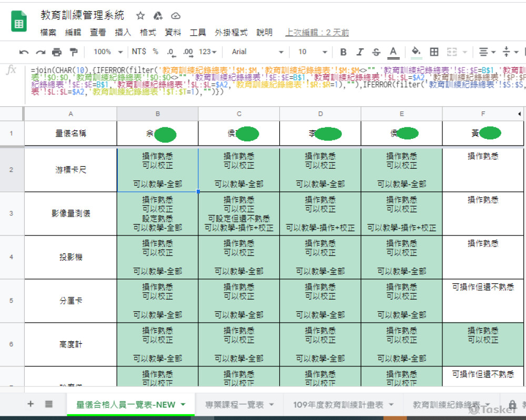Click the redo arrow in toolbar

tap(41, 52)
